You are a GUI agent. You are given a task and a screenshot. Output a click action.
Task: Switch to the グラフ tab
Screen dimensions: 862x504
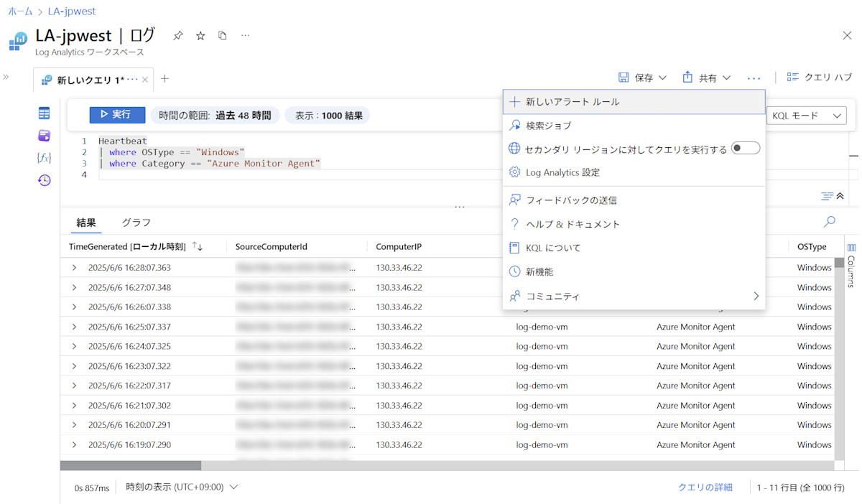click(136, 223)
